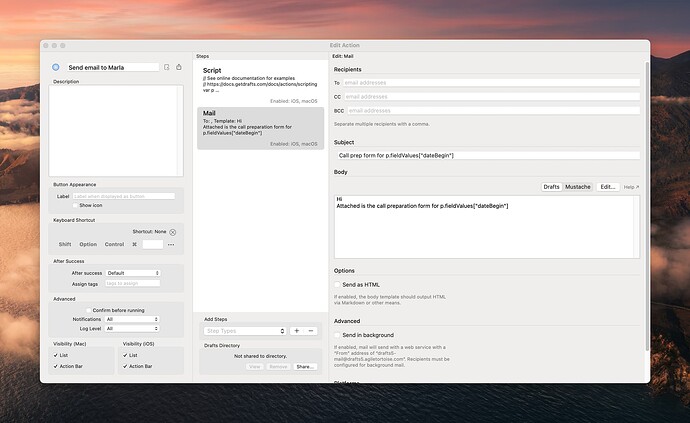Click the Remove directory button
Screen dimensions: 690x423
click(x=278, y=367)
